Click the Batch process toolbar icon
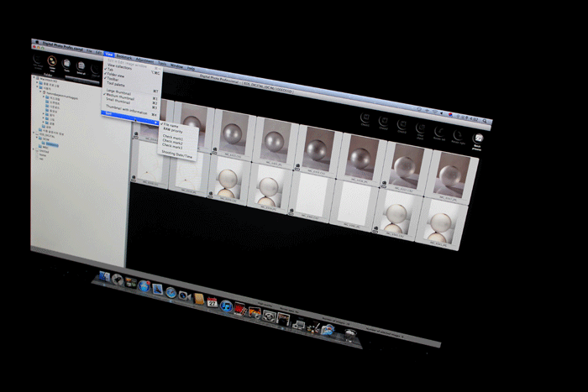This screenshot has width=588, height=392. [x=479, y=139]
